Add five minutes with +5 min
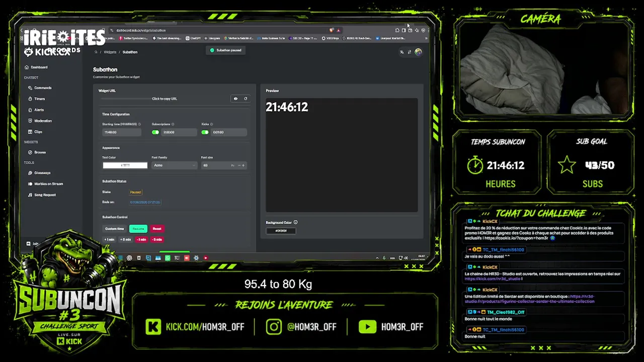 pos(126,239)
